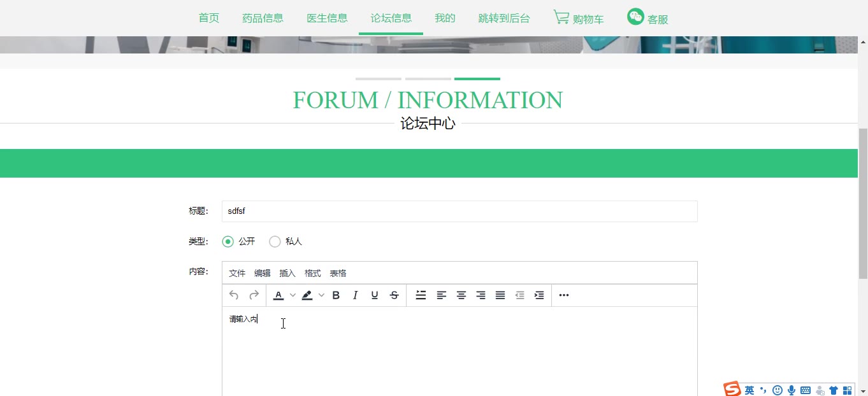Open the shopping cart (购物车)
The width and height of the screenshot is (868, 396).
click(x=579, y=18)
